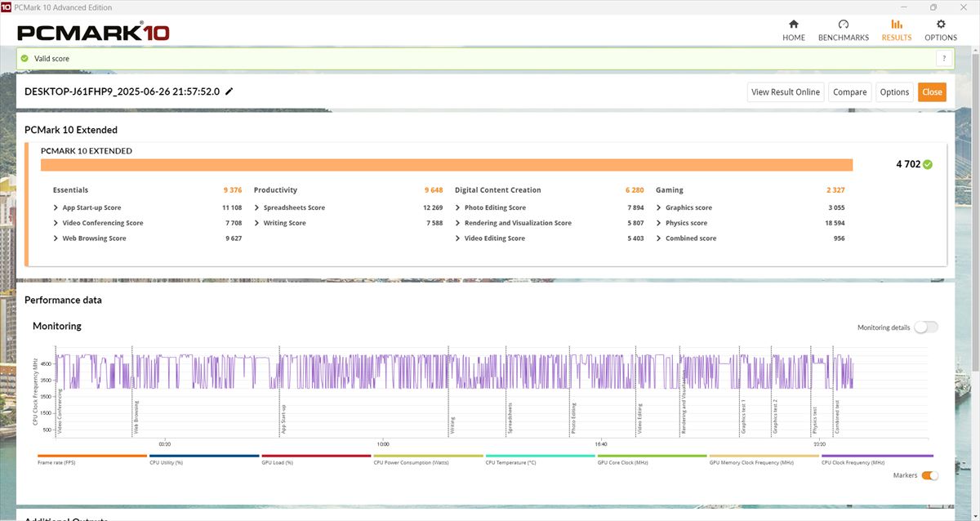
Task: Click the green valid score checkmark icon
Action: pos(24,59)
